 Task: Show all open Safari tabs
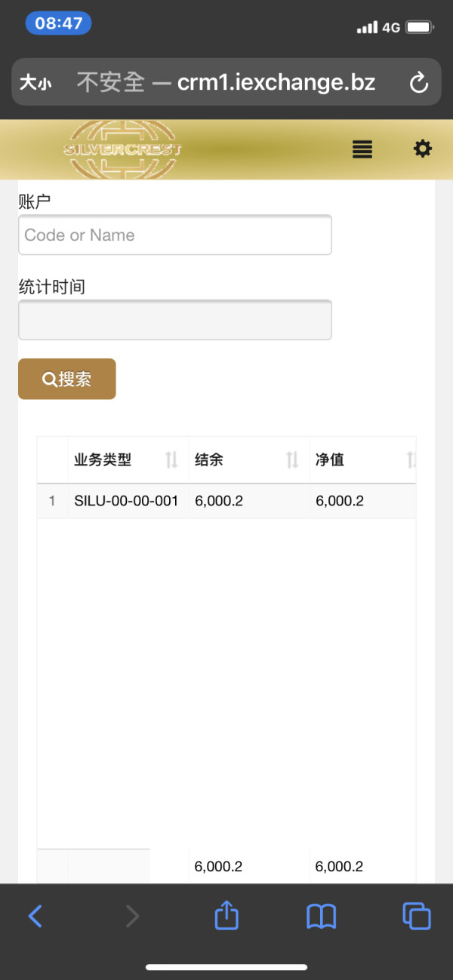pyautogui.click(x=416, y=916)
